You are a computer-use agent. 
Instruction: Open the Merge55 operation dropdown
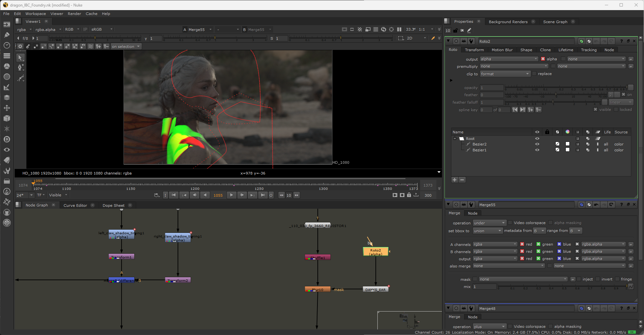(489, 223)
